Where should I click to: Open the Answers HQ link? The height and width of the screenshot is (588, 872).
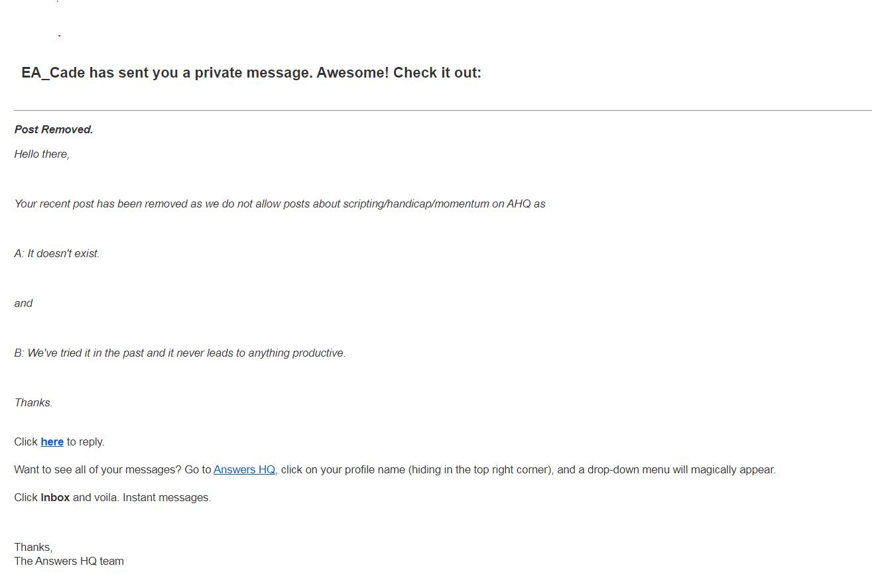coord(244,469)
